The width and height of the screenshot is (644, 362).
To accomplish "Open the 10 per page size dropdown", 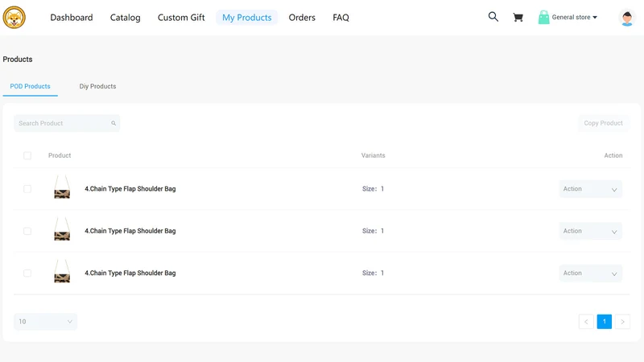I will 45,321.
